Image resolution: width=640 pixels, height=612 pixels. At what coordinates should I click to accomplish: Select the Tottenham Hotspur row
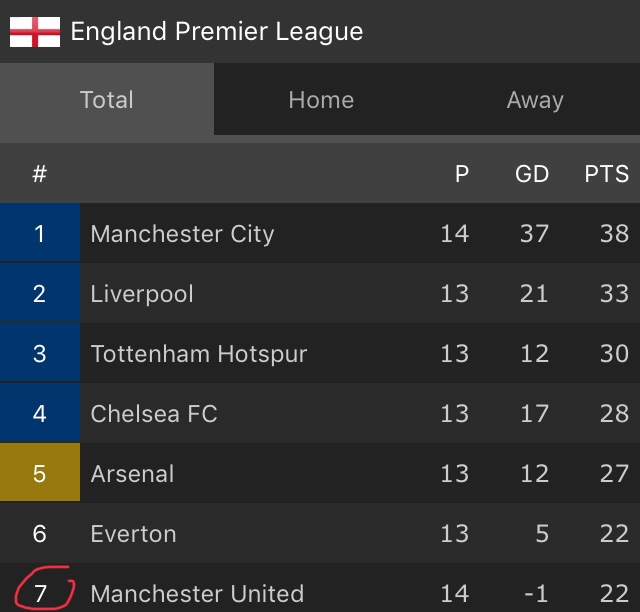pyautogui.click(x=199, y=354)
